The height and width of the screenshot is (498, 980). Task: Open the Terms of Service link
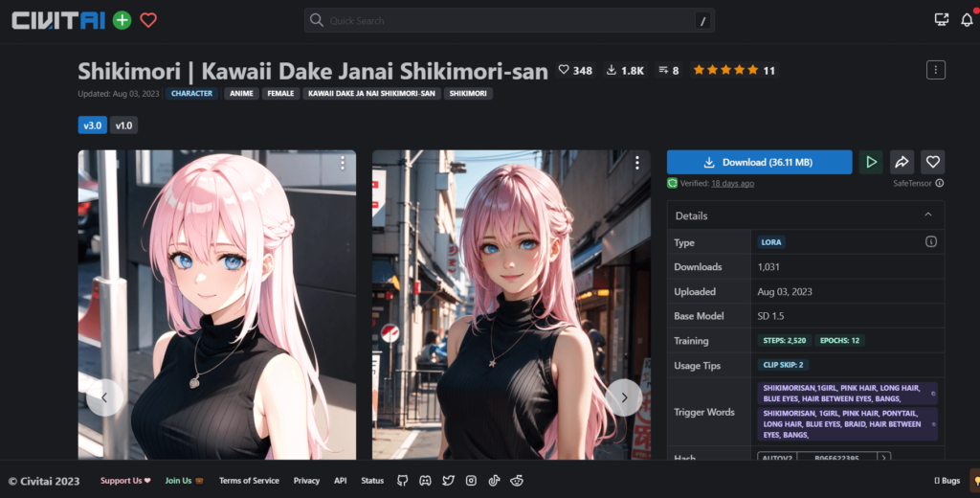(x=249, y=481)
